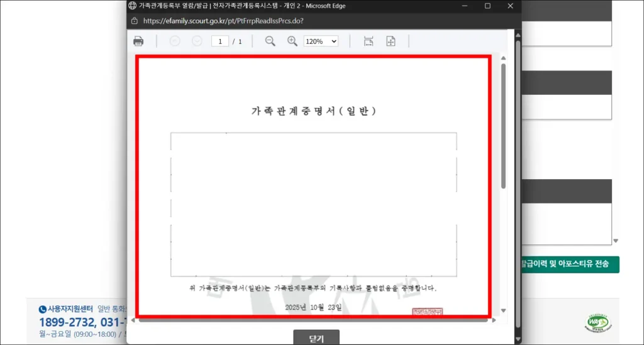
Task: Print the certificate using the printer icon
Action: (x=138, y=41)
